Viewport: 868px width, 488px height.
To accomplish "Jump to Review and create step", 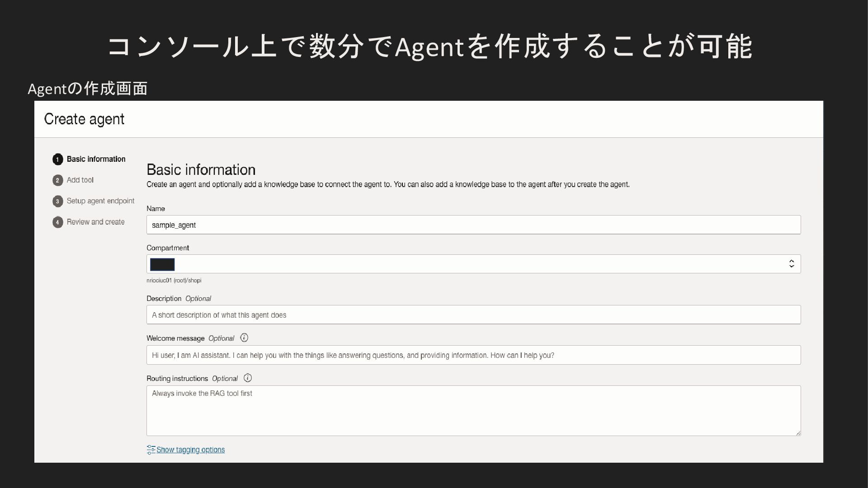I will pos(95,222).
